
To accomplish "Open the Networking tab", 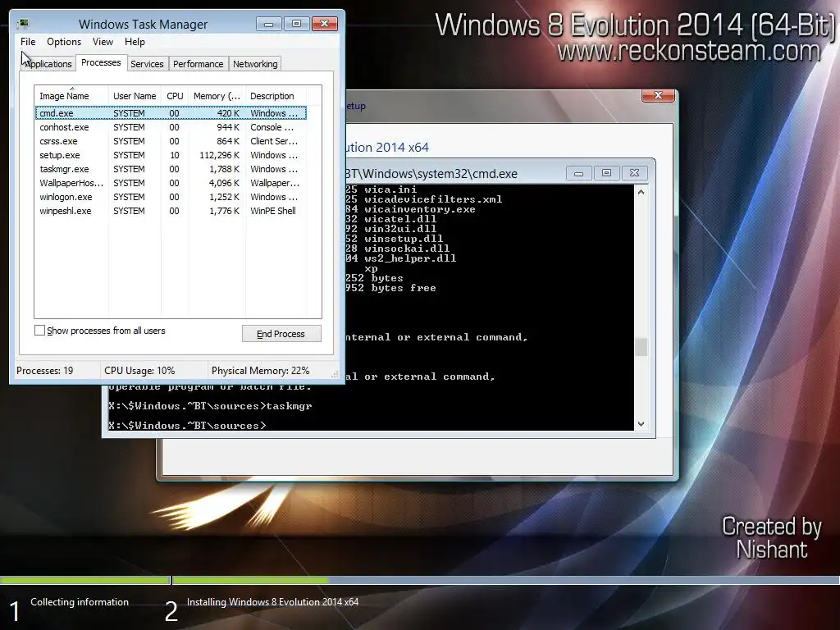I will click(x=255, y=64).
